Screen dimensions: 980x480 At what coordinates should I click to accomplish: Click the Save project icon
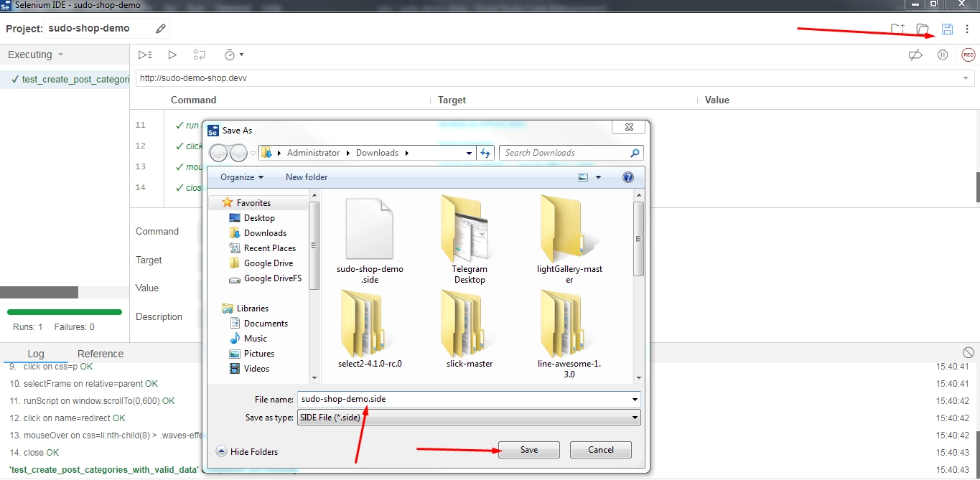(947, 29)
